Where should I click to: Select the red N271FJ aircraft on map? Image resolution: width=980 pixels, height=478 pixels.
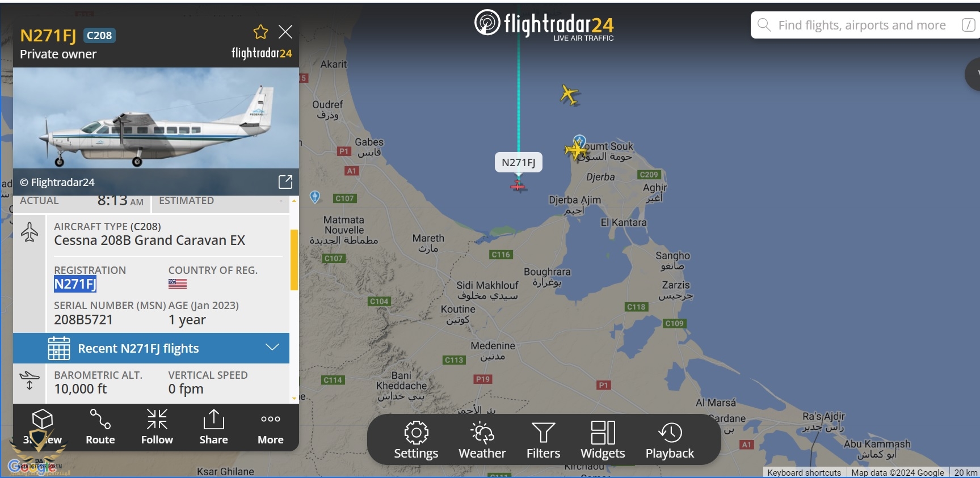[518, 185]
